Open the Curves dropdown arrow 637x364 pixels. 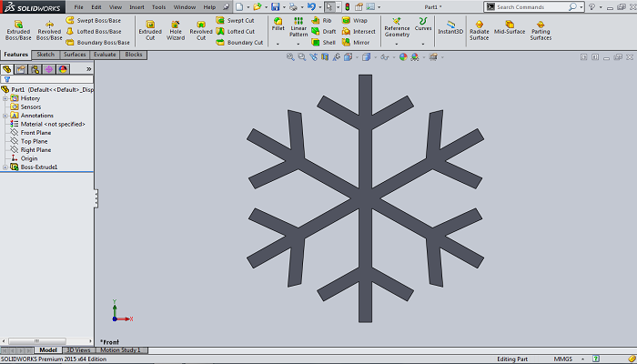point(423,44)
